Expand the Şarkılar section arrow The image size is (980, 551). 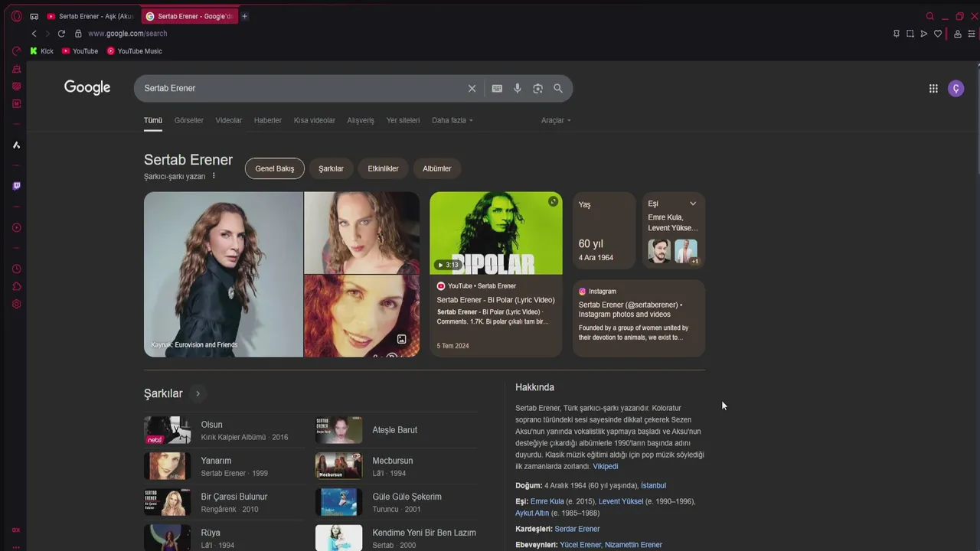198,393
